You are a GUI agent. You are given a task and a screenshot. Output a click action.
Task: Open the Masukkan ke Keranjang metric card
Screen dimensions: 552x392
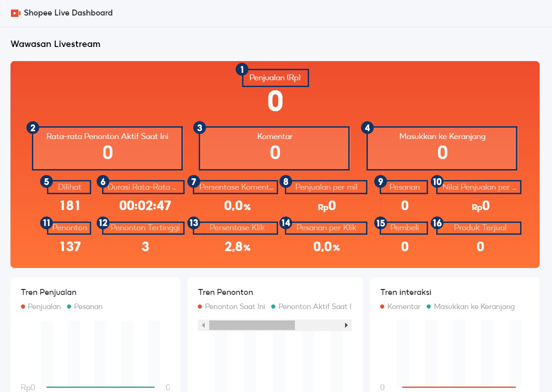(442, 148)
